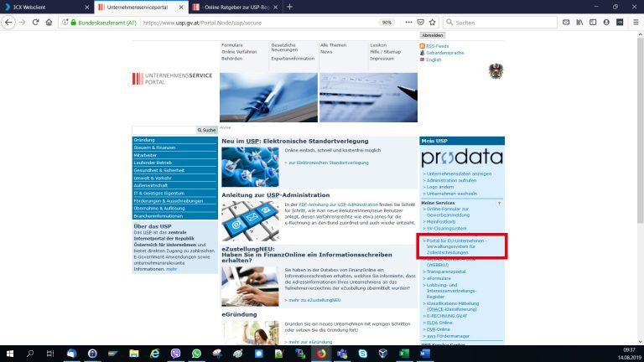Open Behörden top menu link
The width and height of the screenshot is (644, 362).
231,59
